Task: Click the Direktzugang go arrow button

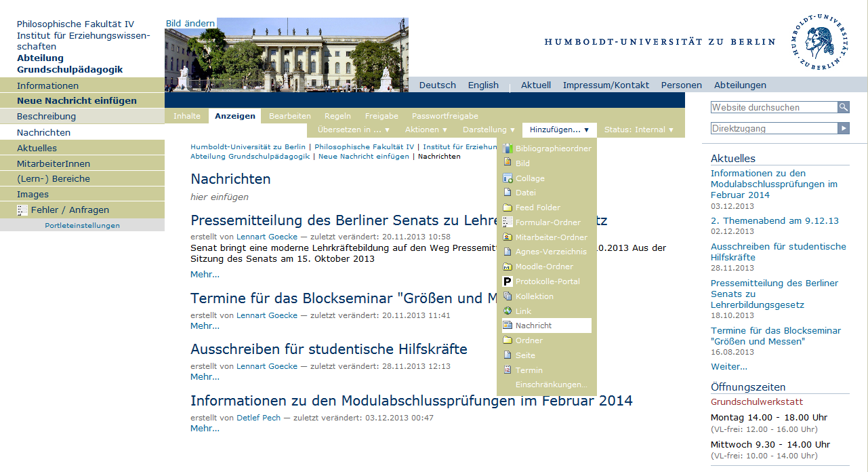Action: (x=844, y=128)
